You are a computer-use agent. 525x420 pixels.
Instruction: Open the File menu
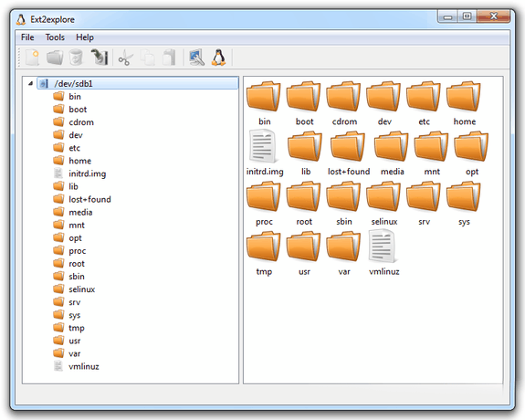27,37
